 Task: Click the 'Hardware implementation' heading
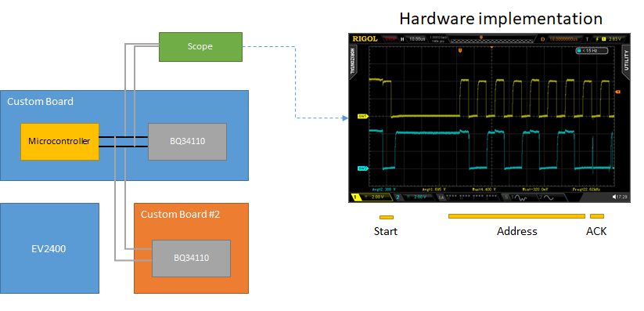click(501, 19)
